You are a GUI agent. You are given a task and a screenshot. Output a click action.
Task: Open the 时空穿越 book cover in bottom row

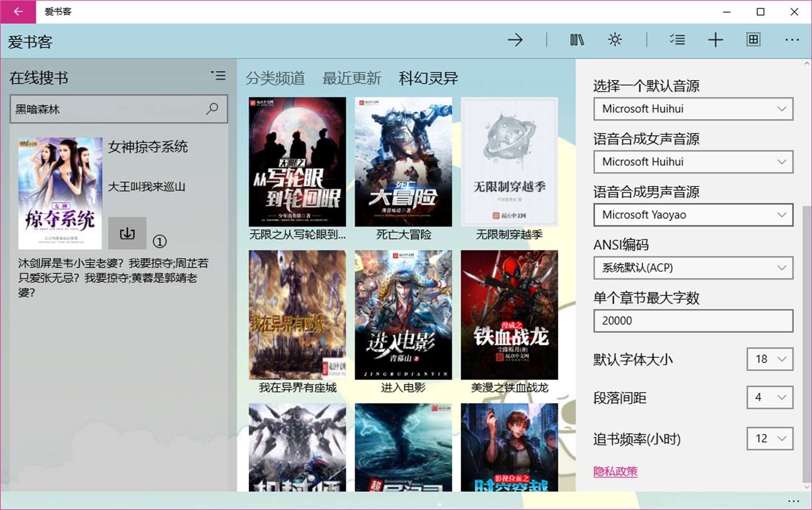click(510, 448)
